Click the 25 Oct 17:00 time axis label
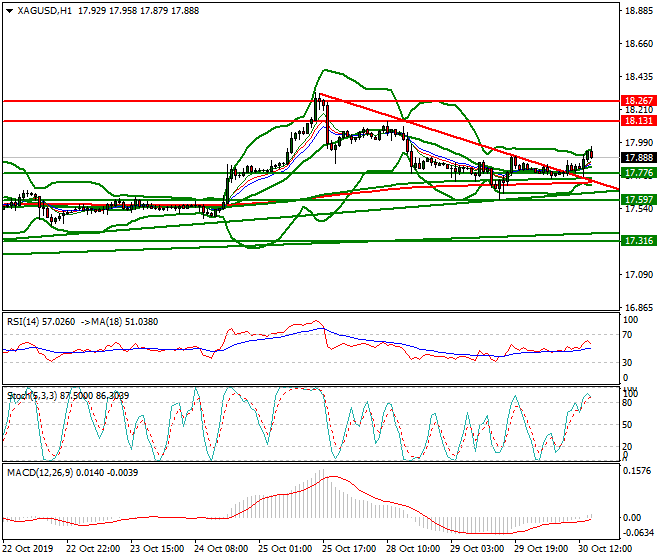The image size is (660, 560). point(349,549)
